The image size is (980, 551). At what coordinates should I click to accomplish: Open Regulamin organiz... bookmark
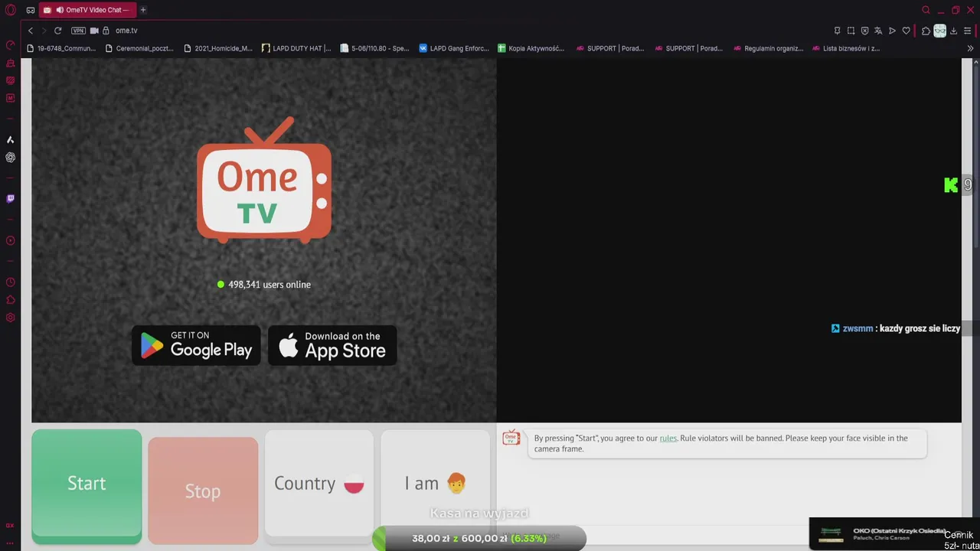click(768, 48)
